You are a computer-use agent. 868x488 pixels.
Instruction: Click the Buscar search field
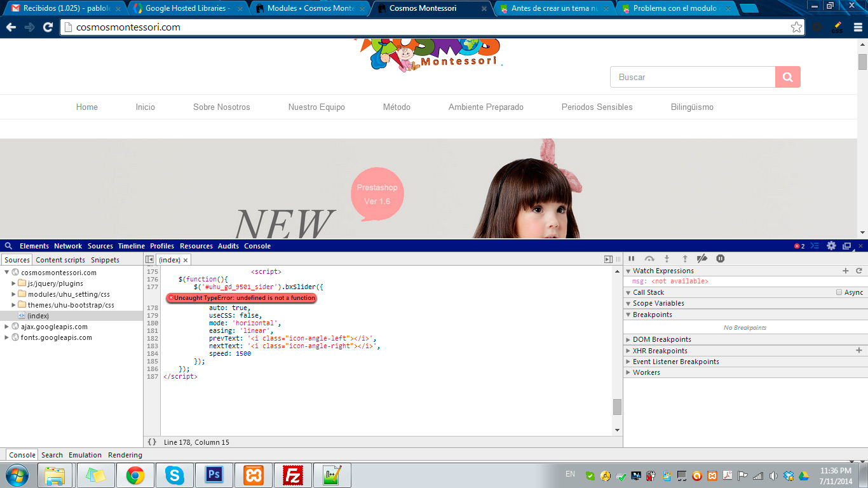(x=693, y=77)
